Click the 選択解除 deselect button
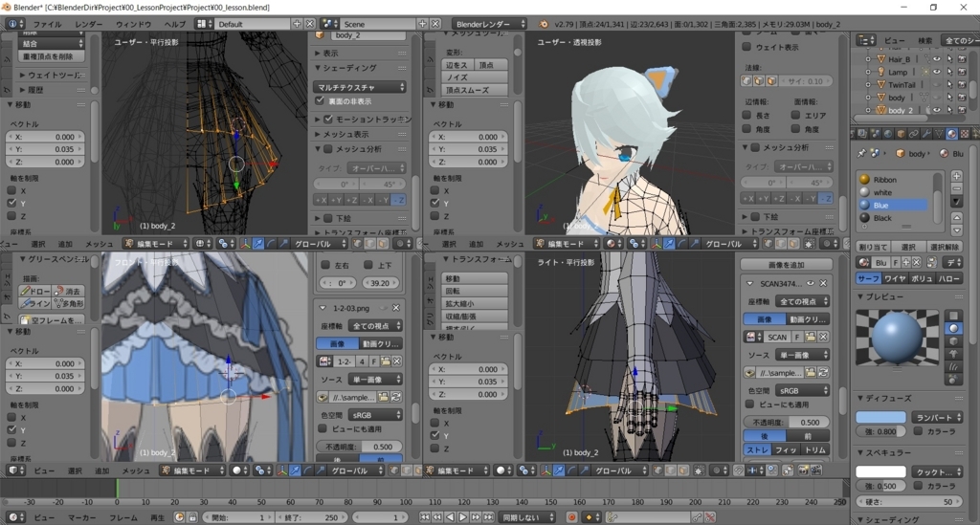Image resolution: width=980 pixels, height=525 pixels. point(945,247)
